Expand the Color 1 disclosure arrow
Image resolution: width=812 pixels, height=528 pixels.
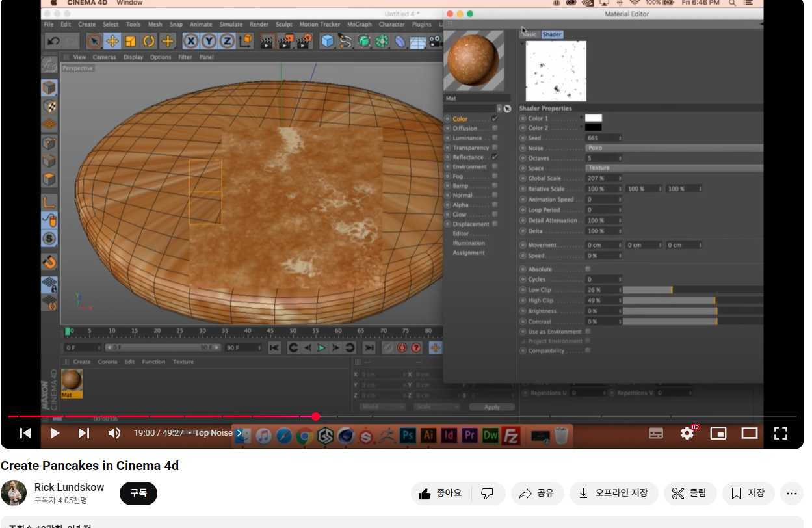580,118
